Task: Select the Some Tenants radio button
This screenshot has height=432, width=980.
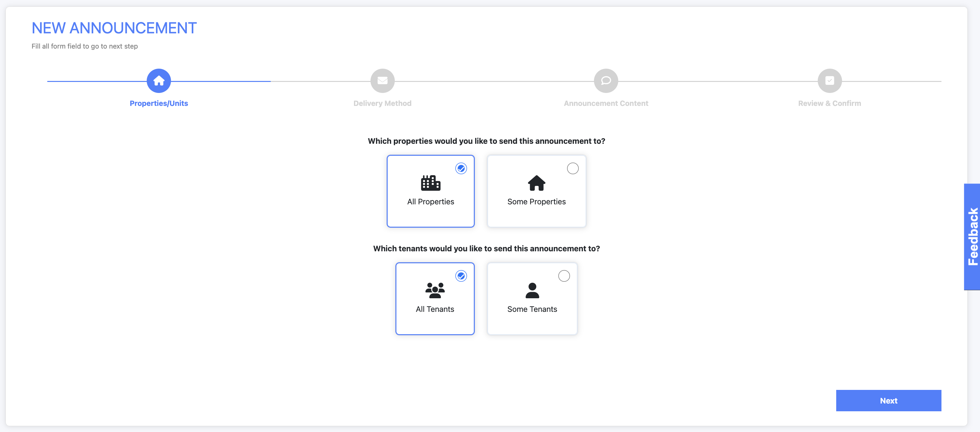Action: 564,276
